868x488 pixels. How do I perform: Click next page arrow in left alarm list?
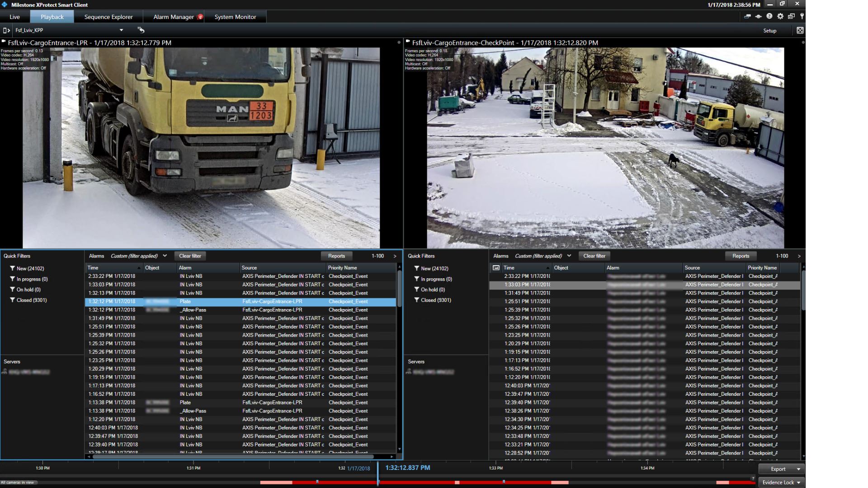[395, 256]
